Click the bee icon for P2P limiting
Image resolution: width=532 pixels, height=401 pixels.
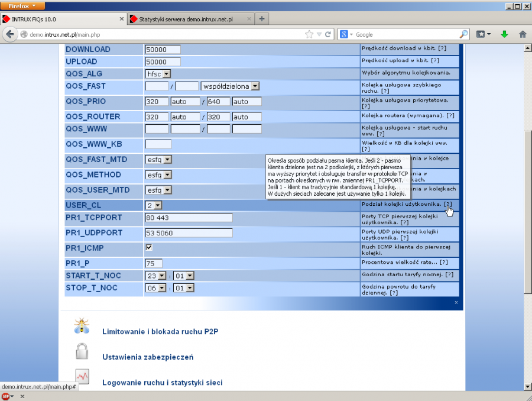tap(82, 326)
